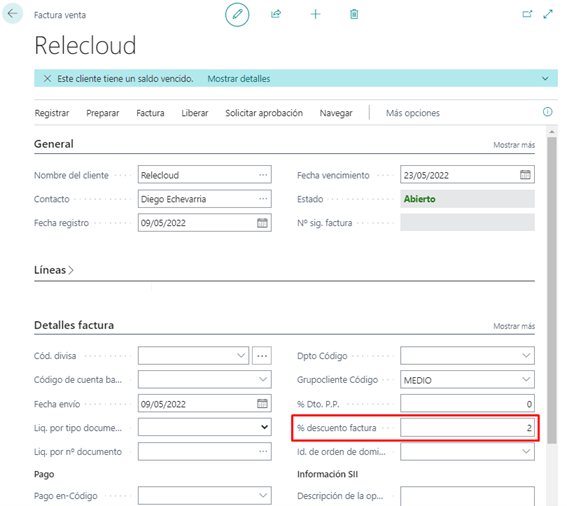Open the Solicitar aprobación menu
The height and width of the screenshot is (506, 567).
[264, 113]
